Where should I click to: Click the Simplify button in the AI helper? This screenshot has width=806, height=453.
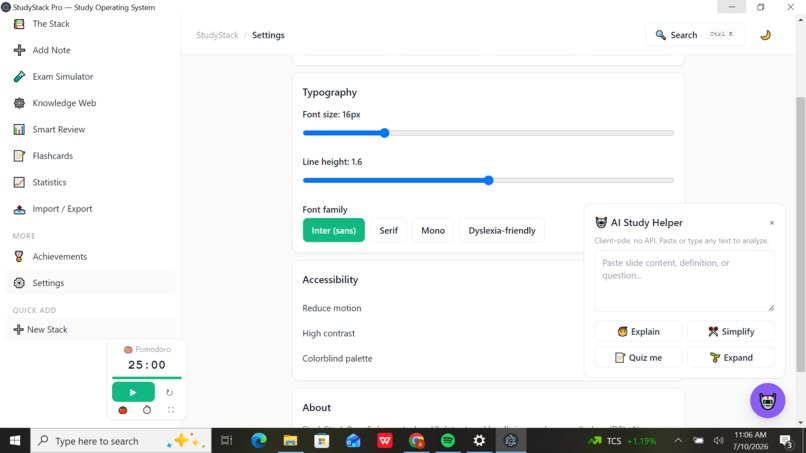pyautogui.click(x=730, y=332)
